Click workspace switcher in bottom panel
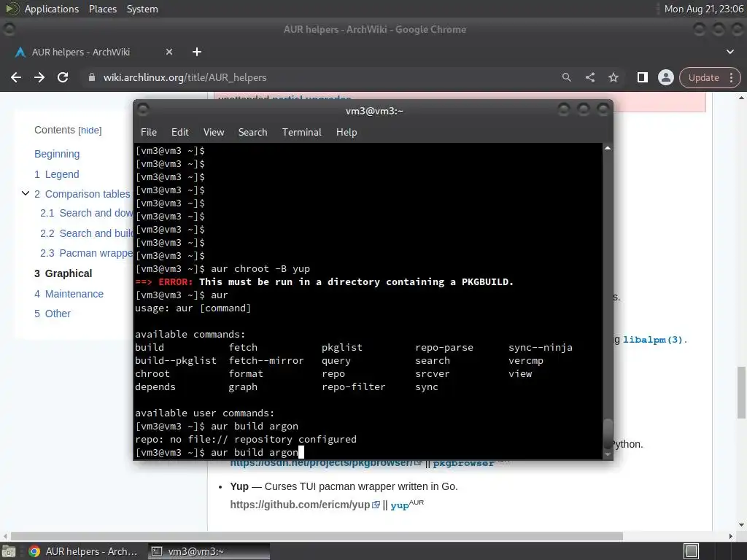This screenshot has width=747, height=560. pos(691,551)
